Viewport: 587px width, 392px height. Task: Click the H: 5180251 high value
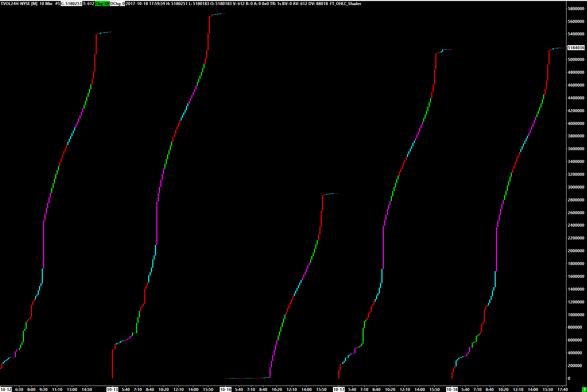pos(177,4)
